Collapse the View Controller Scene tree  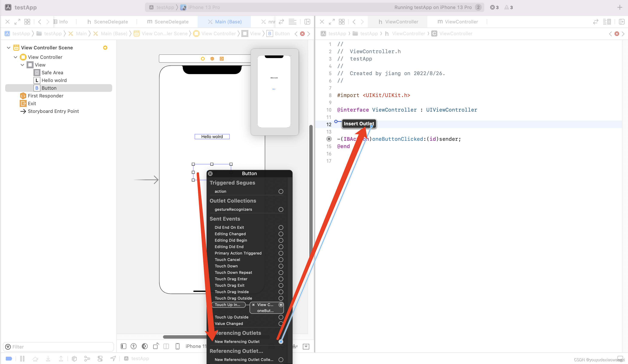pos(8,48)
